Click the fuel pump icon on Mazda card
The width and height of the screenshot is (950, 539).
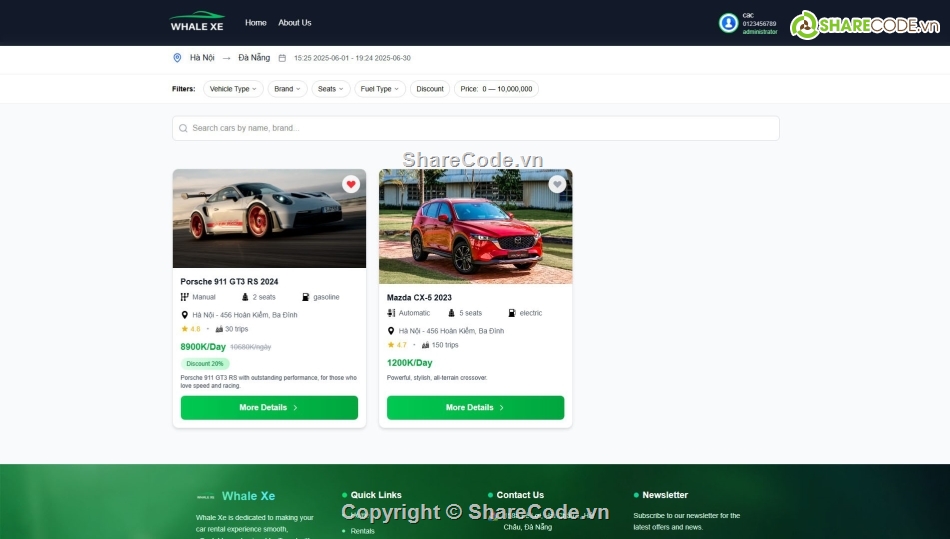coord(512,313)
